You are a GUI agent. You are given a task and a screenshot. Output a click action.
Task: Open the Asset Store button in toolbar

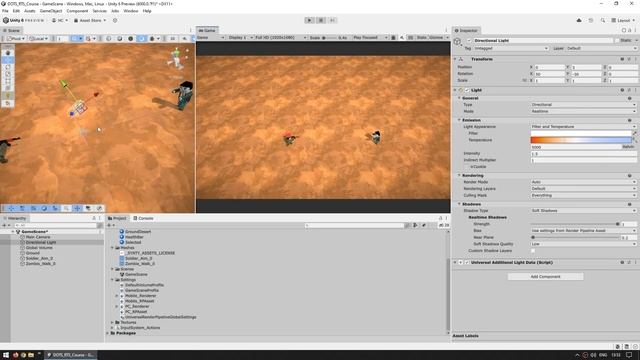(x=90, y=20)
